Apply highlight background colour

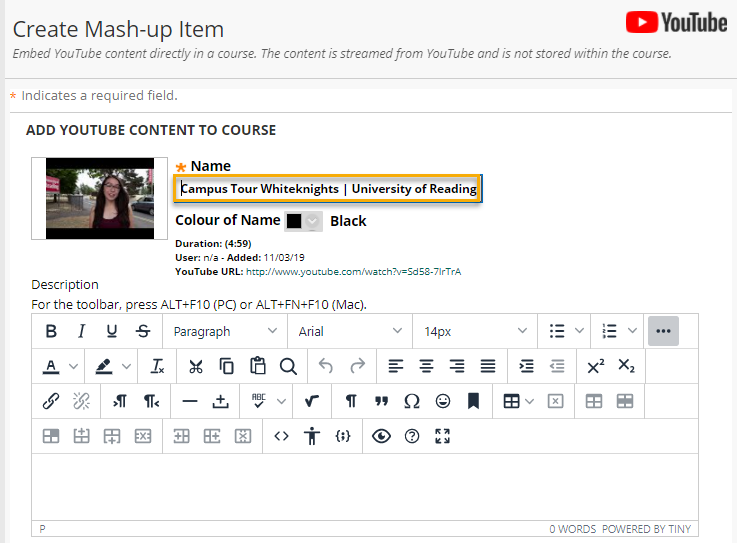click(x=104, y=366)
